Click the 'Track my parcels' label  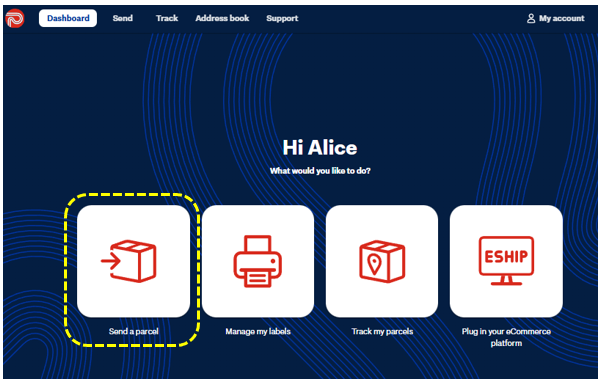tap(382, 331)
